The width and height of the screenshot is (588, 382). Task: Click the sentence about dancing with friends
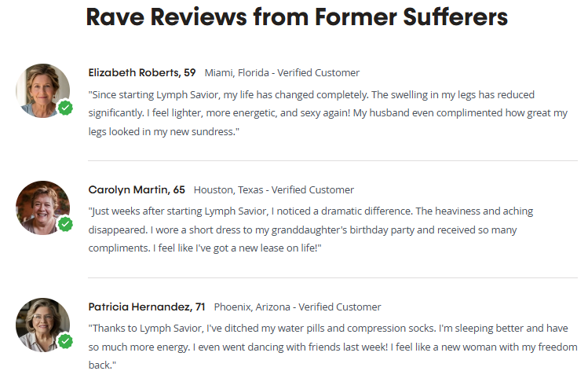pos(290,347)
